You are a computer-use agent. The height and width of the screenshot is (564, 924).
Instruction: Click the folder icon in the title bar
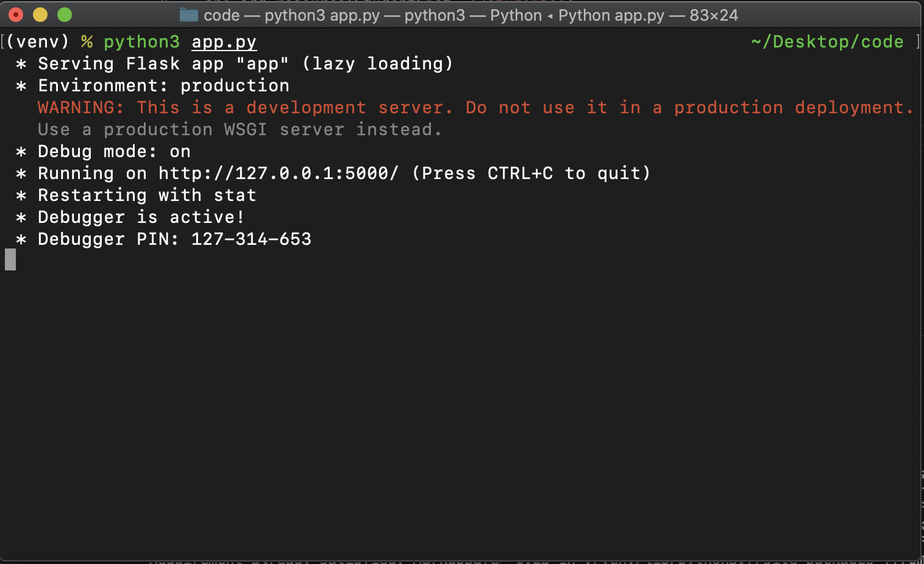point(188,15)
